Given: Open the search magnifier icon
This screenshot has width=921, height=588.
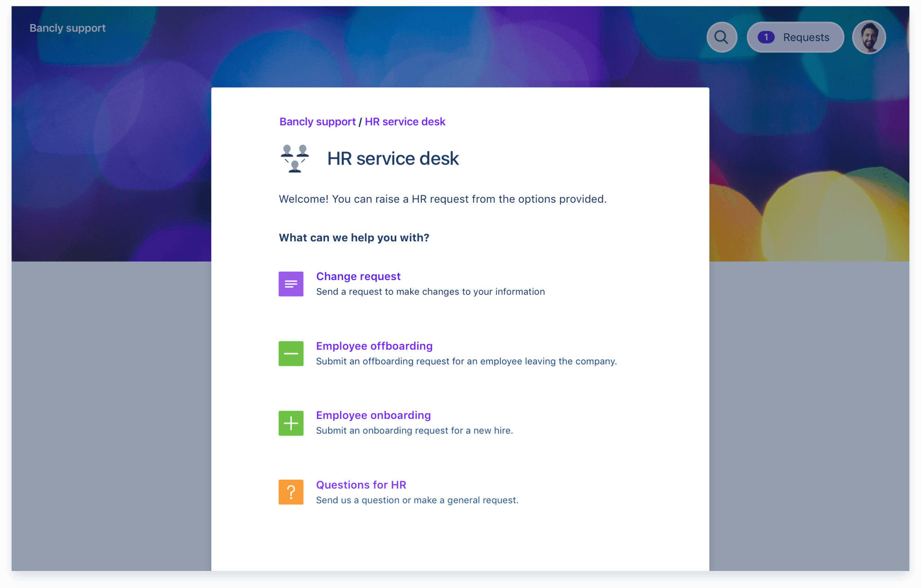Looking at the screenshot, I should [722, 37].
